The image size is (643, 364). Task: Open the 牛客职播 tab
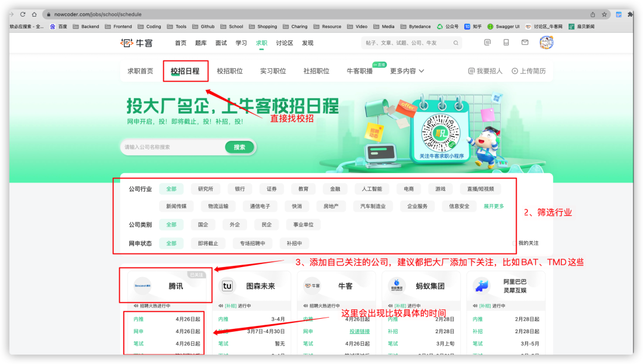(360, 71)
